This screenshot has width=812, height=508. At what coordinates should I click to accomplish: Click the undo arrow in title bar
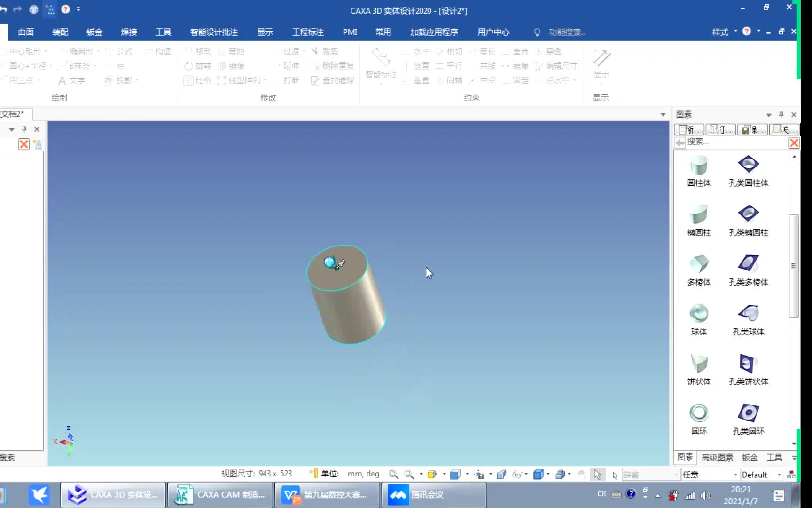point(3,9)
